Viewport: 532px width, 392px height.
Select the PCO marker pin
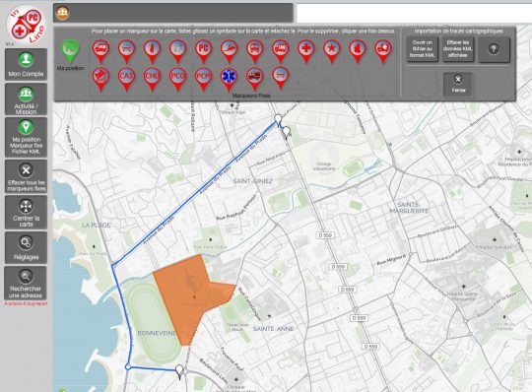(177, 79)
